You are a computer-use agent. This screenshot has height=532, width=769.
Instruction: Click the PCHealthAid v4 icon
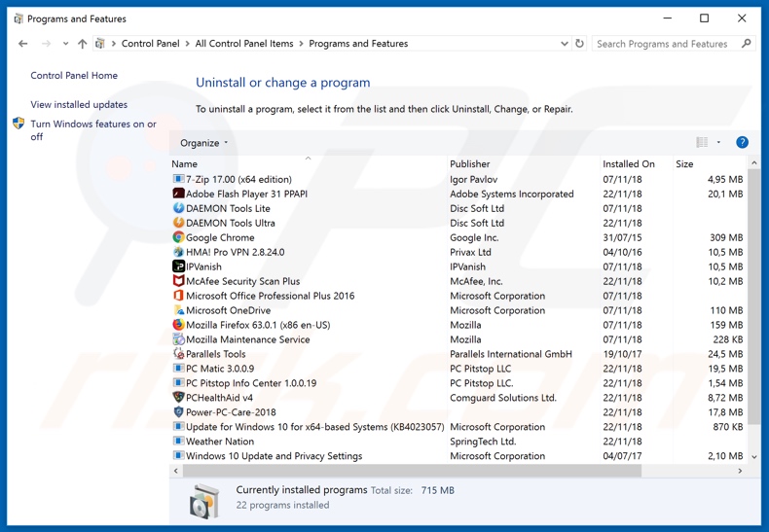pos(178,397)
